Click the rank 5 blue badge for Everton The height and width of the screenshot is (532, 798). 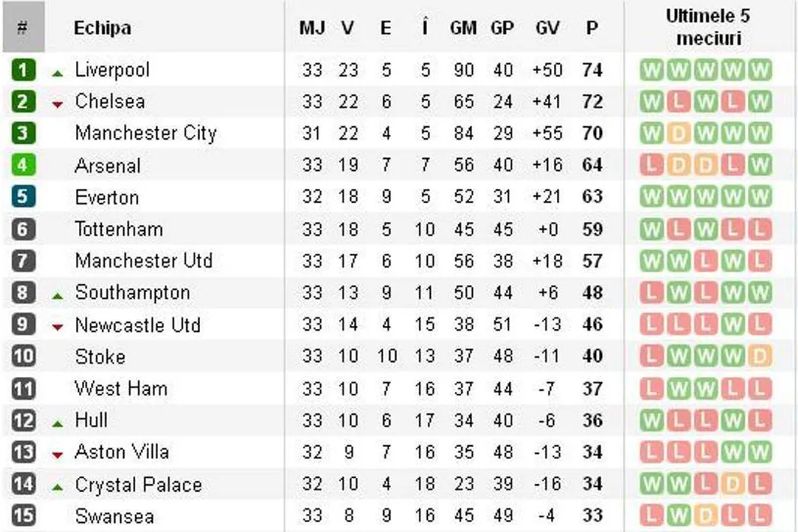click(23, 197)
